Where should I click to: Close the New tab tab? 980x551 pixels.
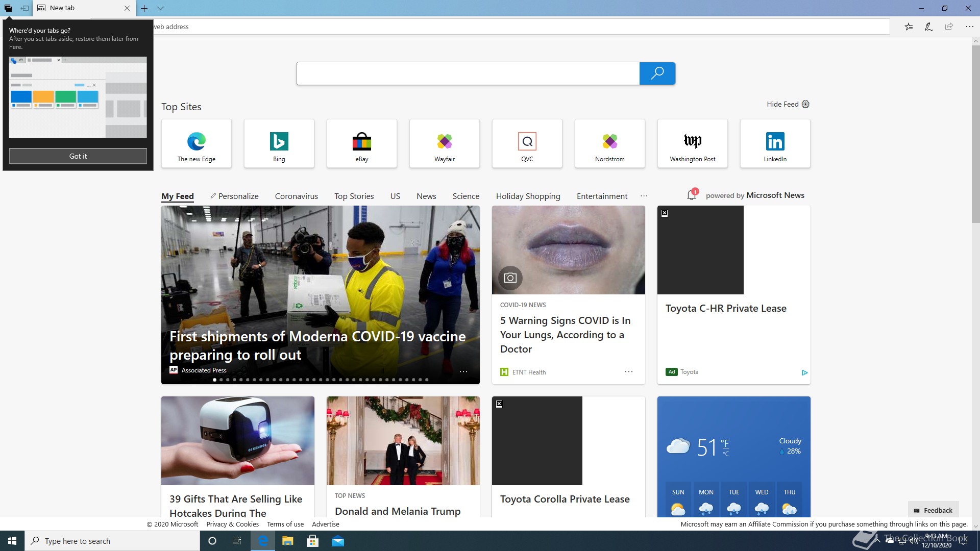point(127,8)
